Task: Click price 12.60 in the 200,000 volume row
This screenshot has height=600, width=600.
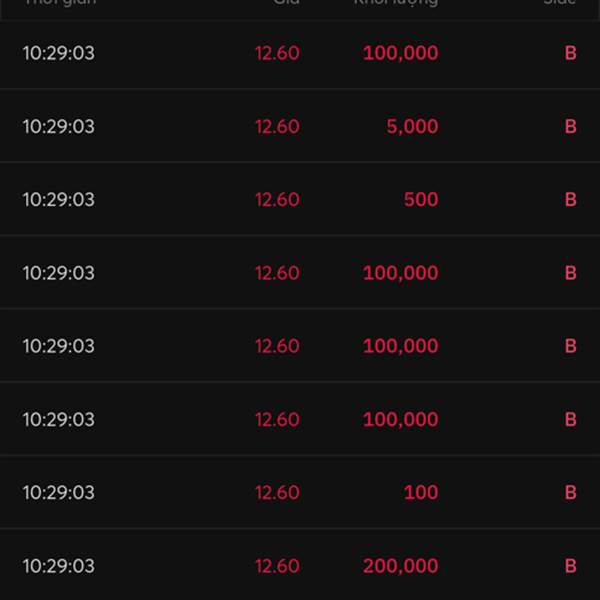Action: pyautogui.click(x=277, y=566)
